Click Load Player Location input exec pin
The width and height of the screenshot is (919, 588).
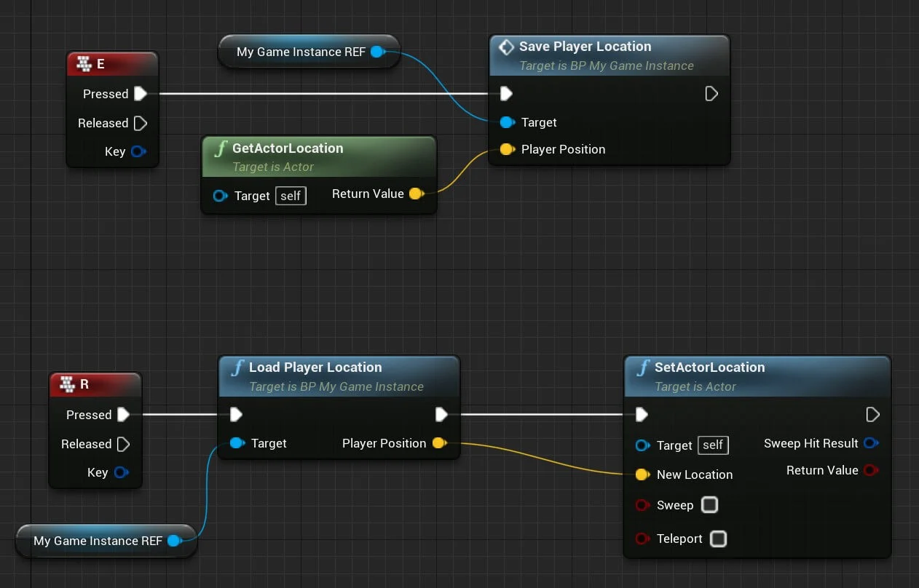(236, 415)
